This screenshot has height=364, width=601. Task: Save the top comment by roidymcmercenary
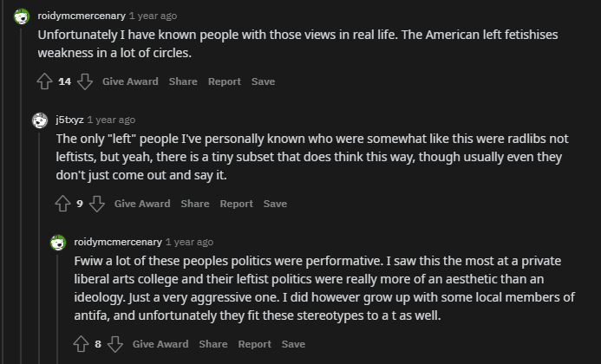click(263, 81)
